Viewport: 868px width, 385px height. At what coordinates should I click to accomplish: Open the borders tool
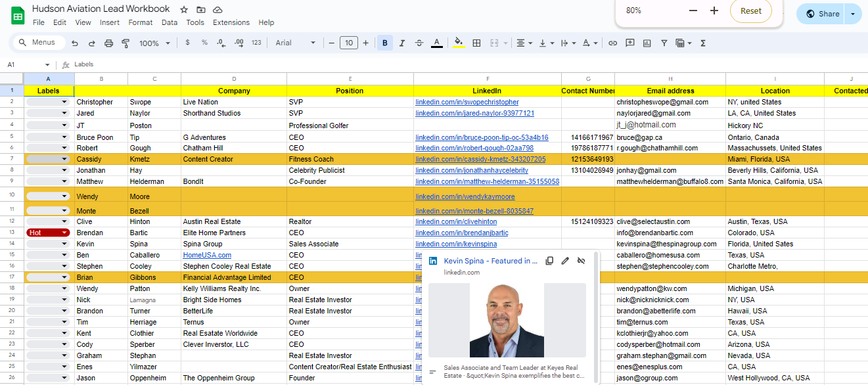477,43
